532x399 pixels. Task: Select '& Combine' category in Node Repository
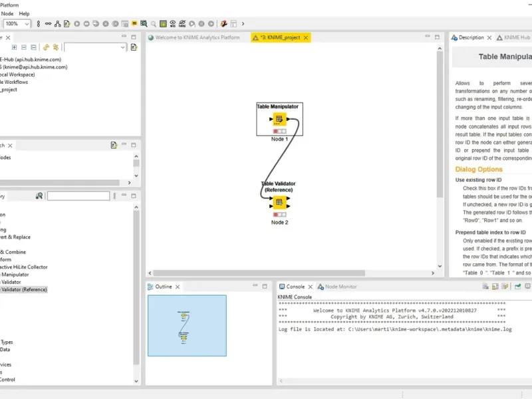pyautogui.click(x=13, y=252)
